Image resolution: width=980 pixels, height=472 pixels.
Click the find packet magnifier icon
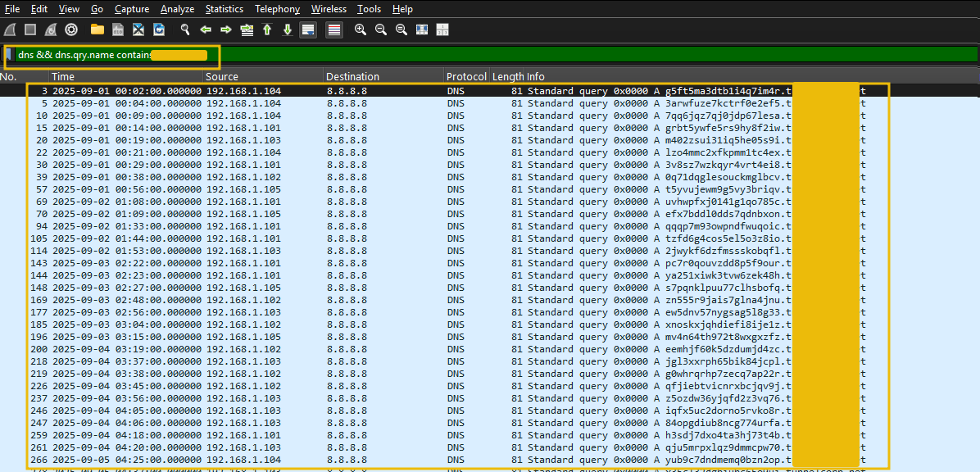pyautogui.click(x=185, y=29)
